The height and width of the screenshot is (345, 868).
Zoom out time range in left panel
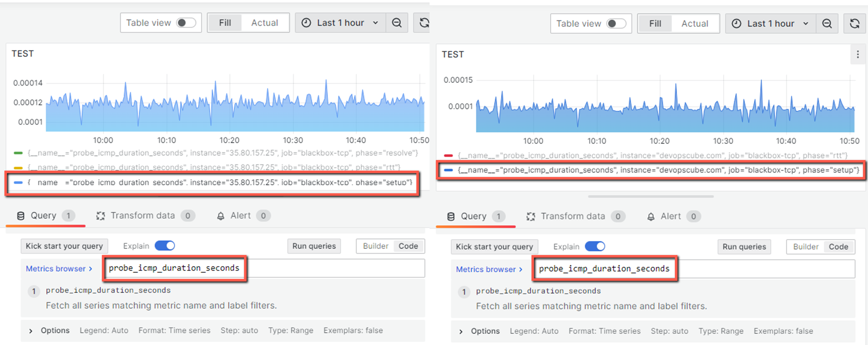click(x=397, y=23)
